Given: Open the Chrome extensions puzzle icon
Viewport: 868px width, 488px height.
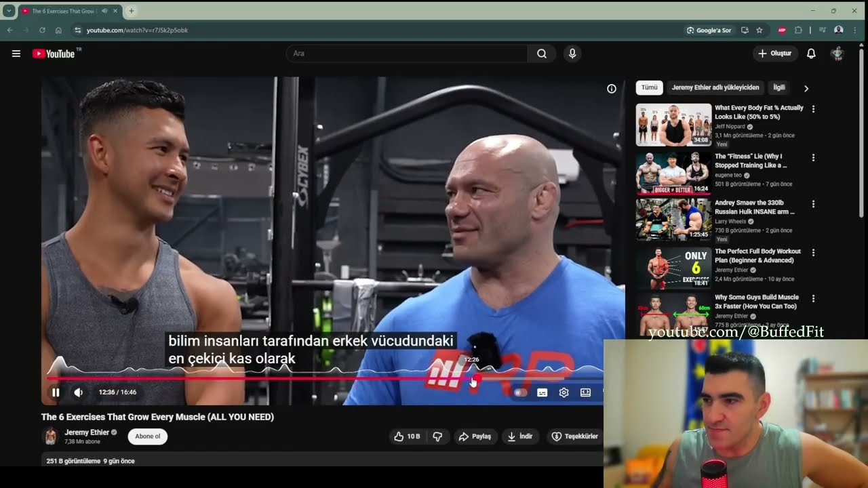Looking at the screenshot, I should (x=798, y=30).
